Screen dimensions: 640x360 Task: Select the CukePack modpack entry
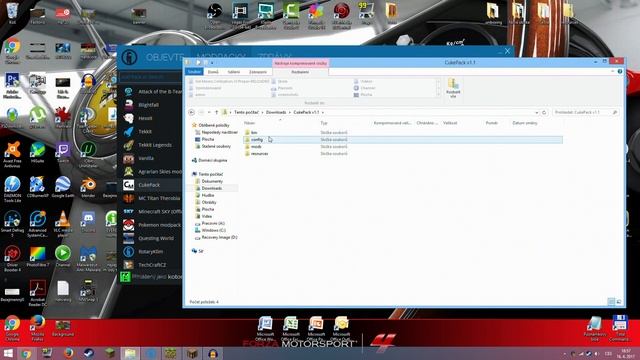pos(150,185)
